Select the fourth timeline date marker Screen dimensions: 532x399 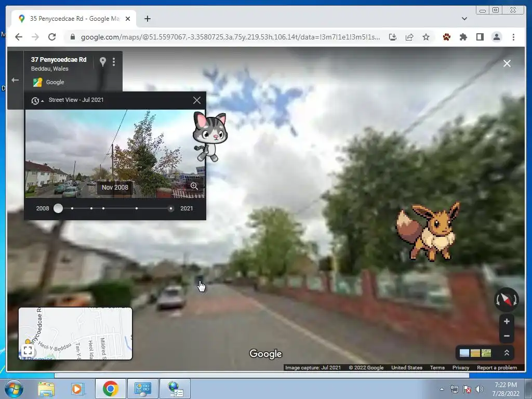click(103, 208)
